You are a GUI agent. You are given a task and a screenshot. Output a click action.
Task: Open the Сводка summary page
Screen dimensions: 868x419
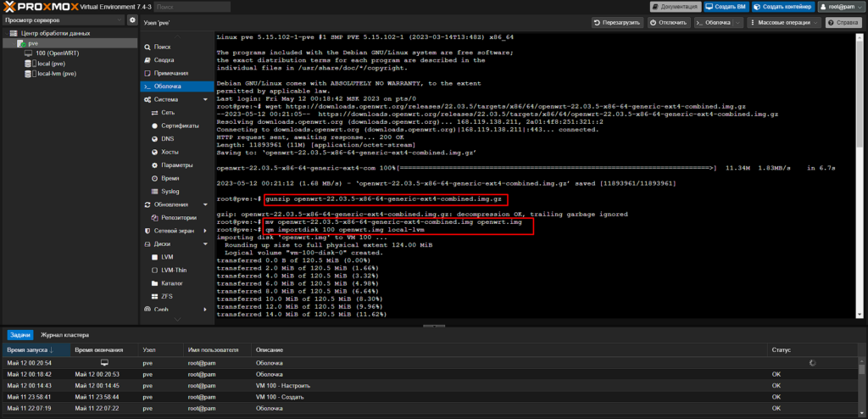pos(164,60)
